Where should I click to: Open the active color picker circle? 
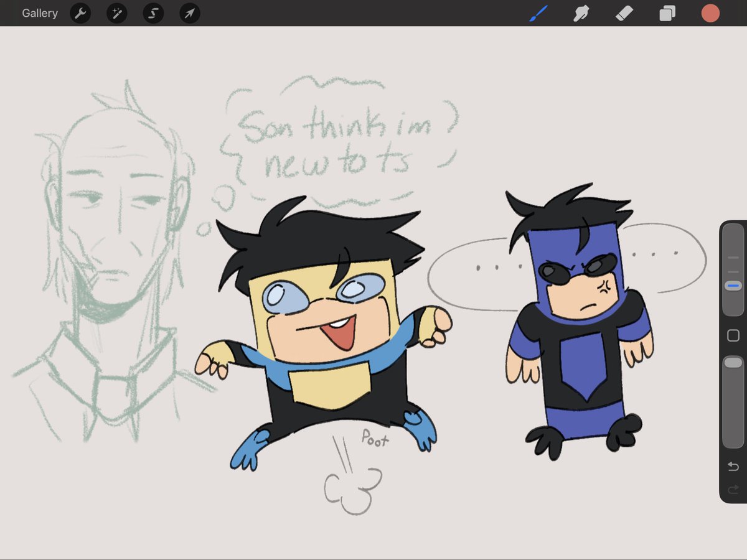tap(710, 13)
